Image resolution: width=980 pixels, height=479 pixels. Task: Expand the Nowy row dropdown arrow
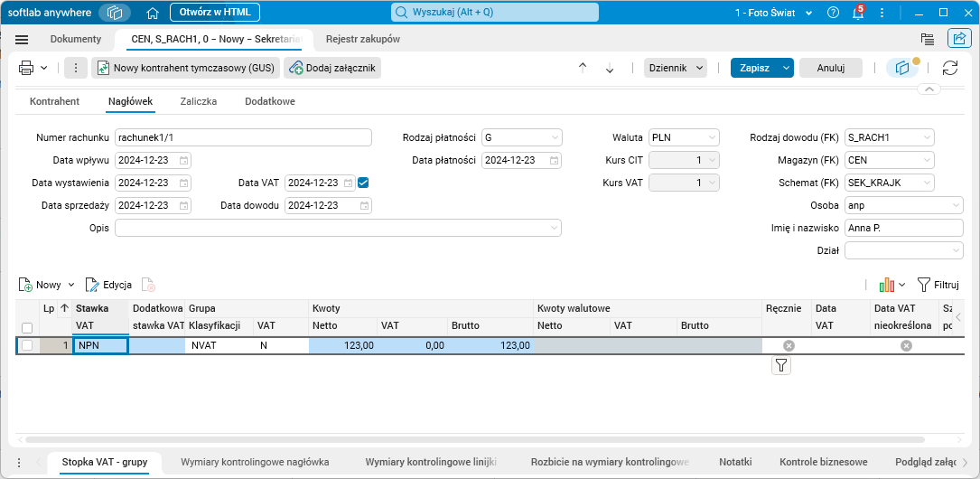pos(70,286)
